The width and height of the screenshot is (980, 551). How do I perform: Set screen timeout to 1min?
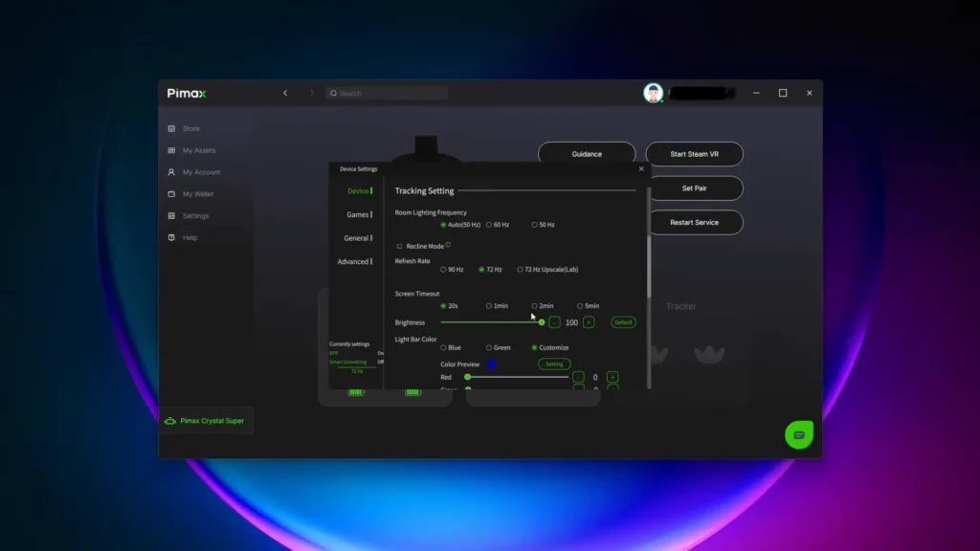click(497, 306)
